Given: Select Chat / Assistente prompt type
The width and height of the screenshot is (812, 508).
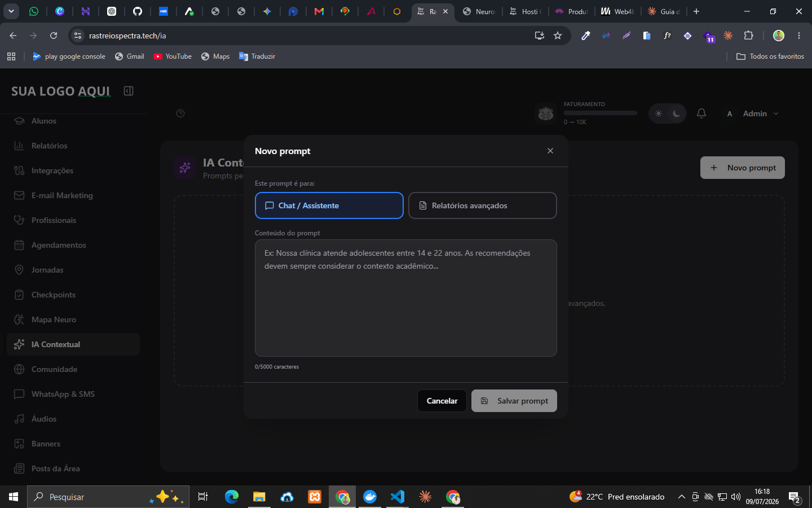Looking at the screenshot, I should (329, 205).
